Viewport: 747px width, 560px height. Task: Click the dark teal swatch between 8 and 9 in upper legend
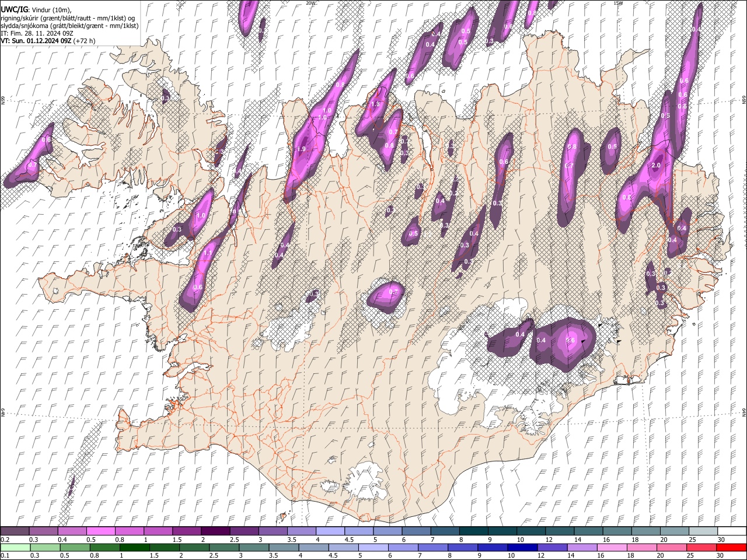click(474, 531)
